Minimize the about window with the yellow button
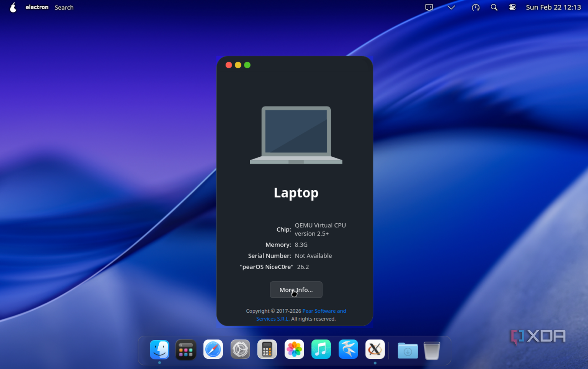Viewport: 588px width, 369px height. click(238, 65)
